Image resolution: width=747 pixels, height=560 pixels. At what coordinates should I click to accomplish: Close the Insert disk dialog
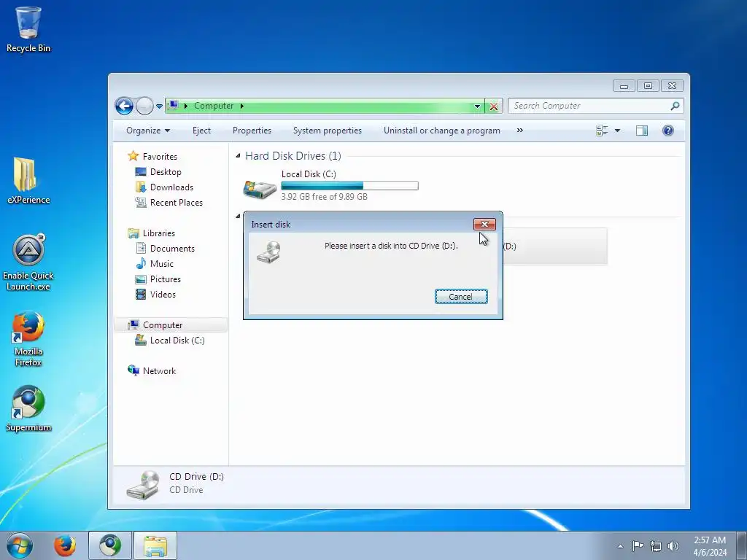tap(484, 225)
